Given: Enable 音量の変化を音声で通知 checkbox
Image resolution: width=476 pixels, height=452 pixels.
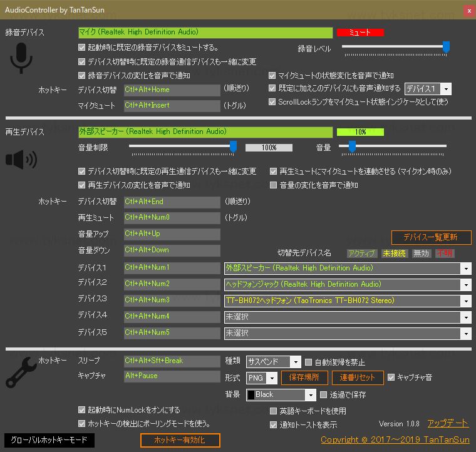Looking at the screenshot, I should 273,185.
